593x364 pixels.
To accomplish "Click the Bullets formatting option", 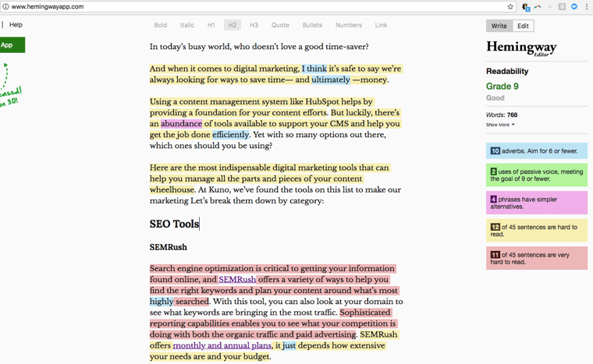I will (312, 25).
